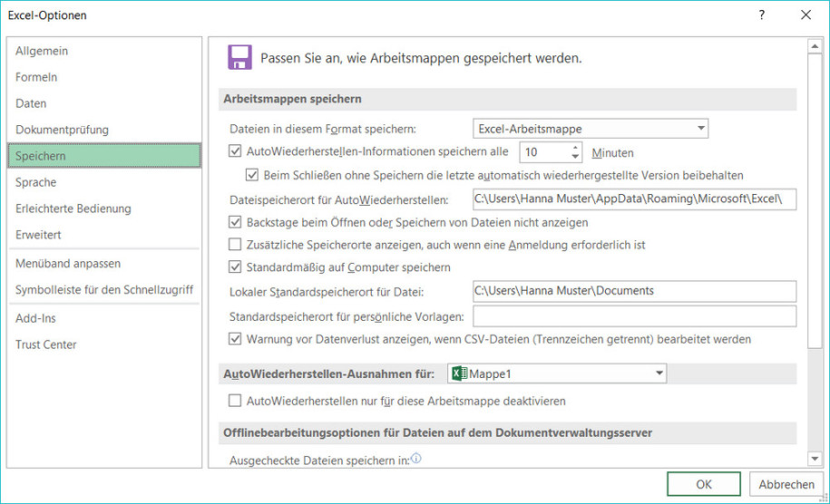Click the info icon next to Ausgecheckte Dateien
The width and height of the screenshot is (830, 504).
[416, 459]
